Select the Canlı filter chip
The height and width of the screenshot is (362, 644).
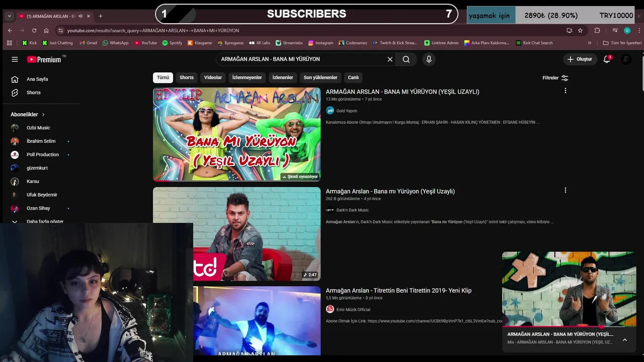click(353, 77)
